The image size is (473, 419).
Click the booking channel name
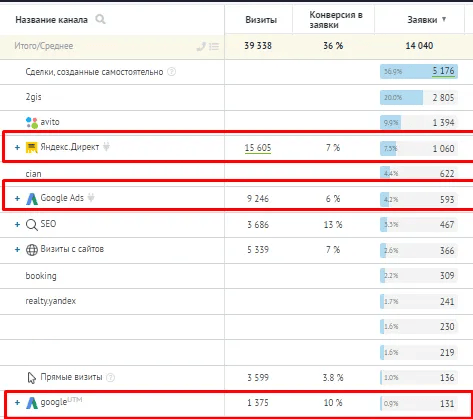click(41, 276)
